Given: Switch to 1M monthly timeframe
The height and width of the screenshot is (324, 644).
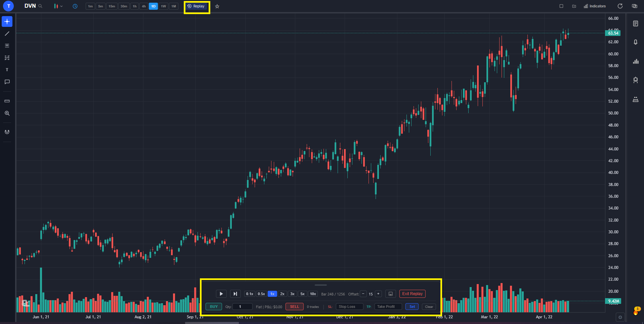Looking at the screenshot, I should 174,6.
